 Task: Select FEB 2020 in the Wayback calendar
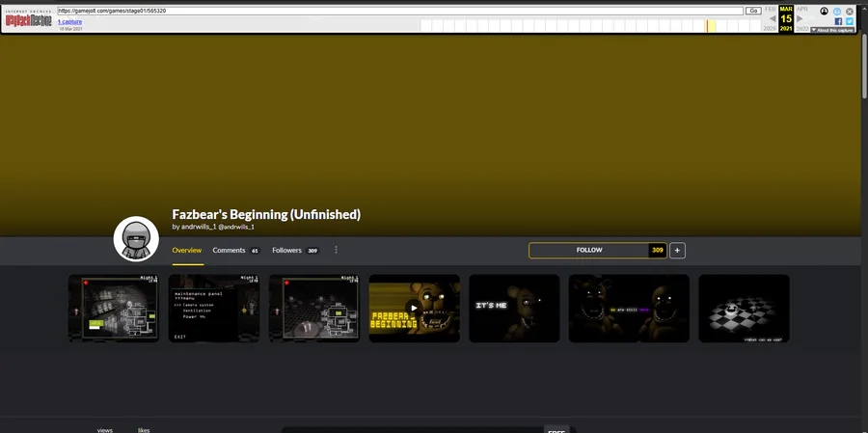coord(770,19)
